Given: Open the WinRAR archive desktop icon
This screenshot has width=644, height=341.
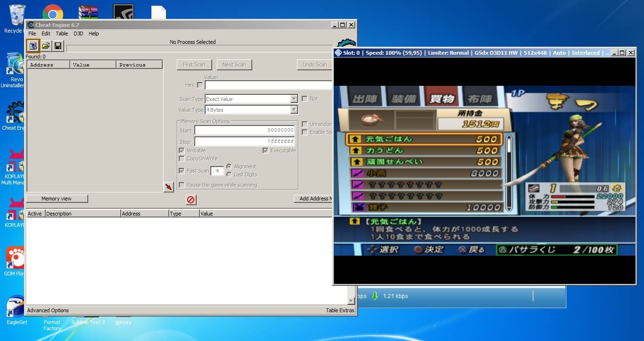Looking at the screenshot, I should pos(88,12).
